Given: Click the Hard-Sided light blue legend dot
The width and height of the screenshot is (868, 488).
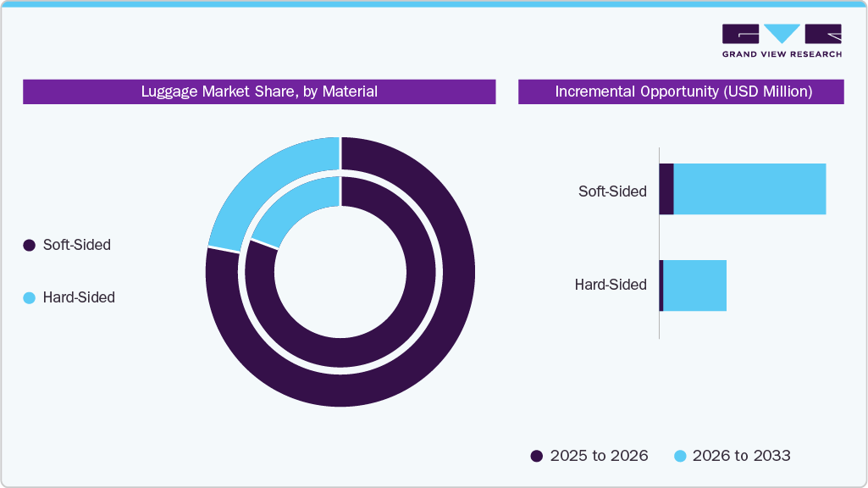Looking at the screenshot, I should (x=30, y=298).
